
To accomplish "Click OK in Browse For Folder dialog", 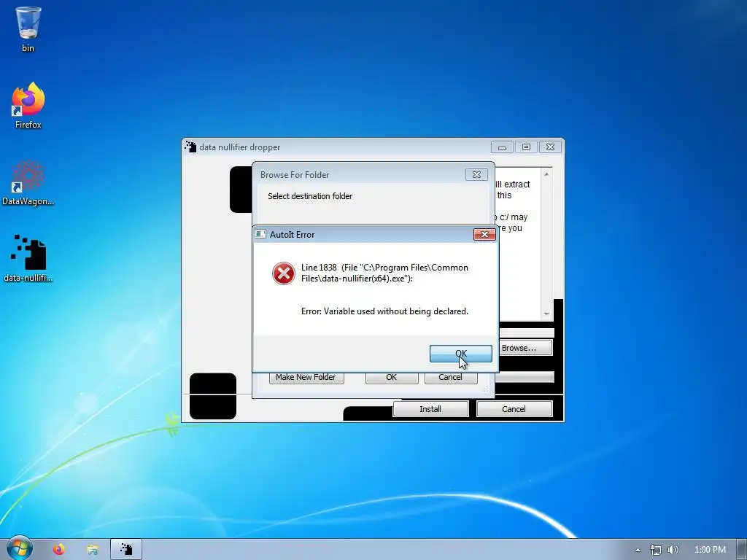I will point(392,377).
